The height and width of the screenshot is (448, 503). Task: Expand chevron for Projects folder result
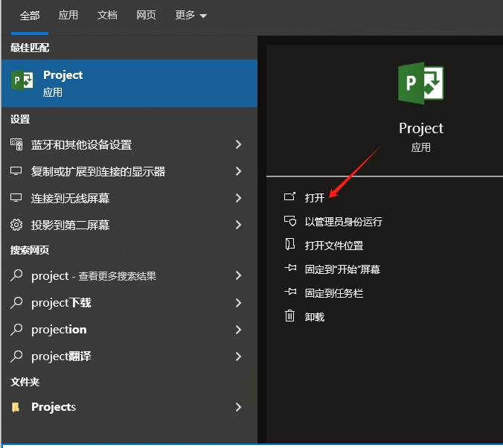238,407
